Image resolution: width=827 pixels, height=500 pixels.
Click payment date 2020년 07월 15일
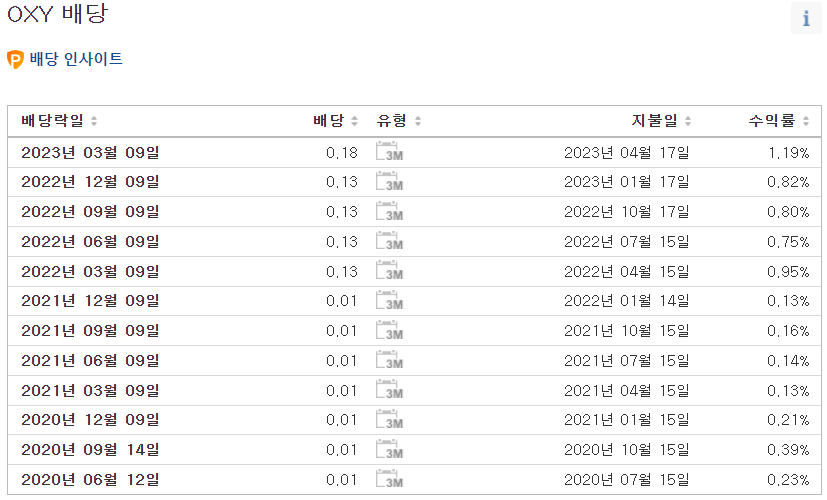[627, 480]
